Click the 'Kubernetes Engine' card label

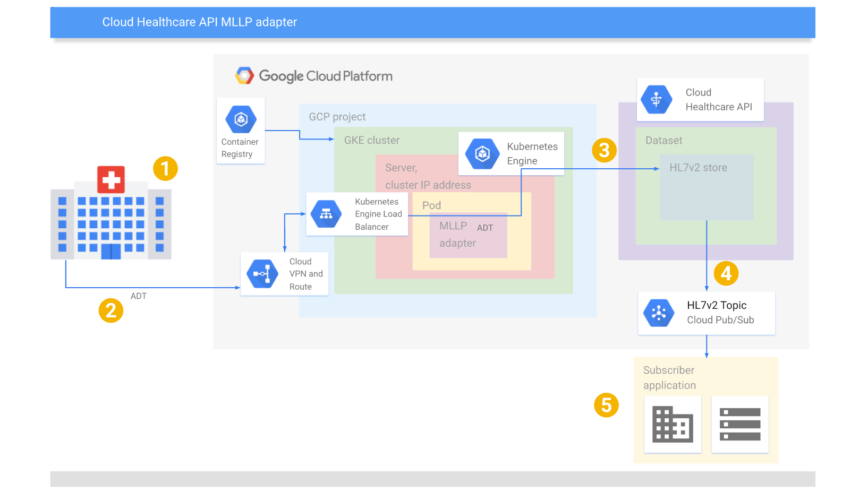532,153
